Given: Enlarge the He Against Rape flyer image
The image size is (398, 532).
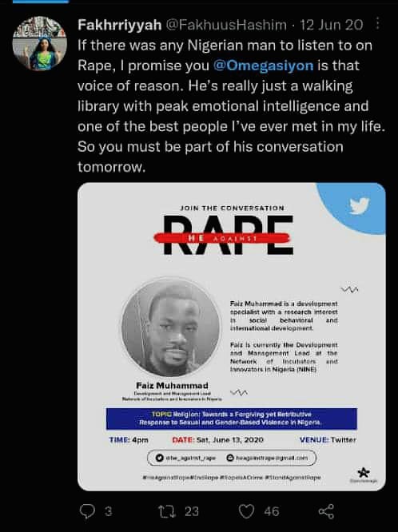Looking at the screenshot, I should pos(232,336).
